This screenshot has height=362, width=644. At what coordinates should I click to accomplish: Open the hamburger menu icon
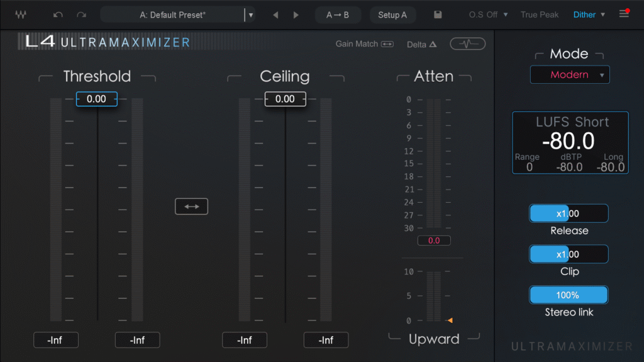coord(624,14)
